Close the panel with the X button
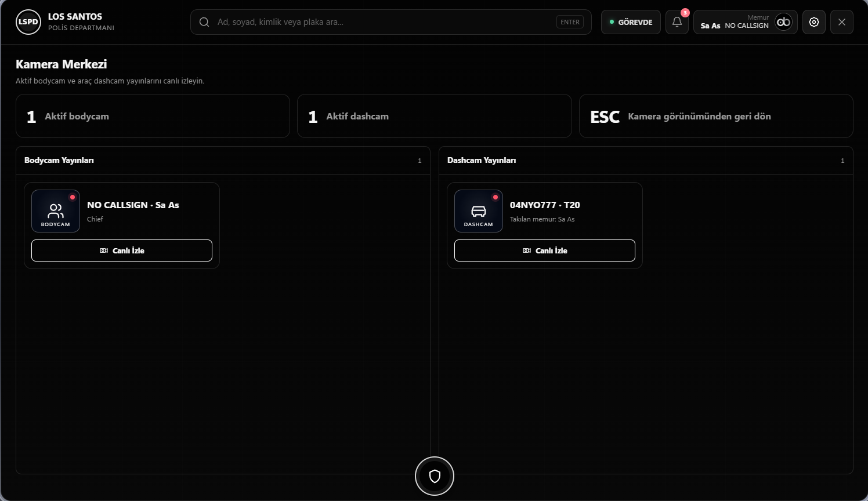This screenshot has height=501, width=868. point(842,22)
